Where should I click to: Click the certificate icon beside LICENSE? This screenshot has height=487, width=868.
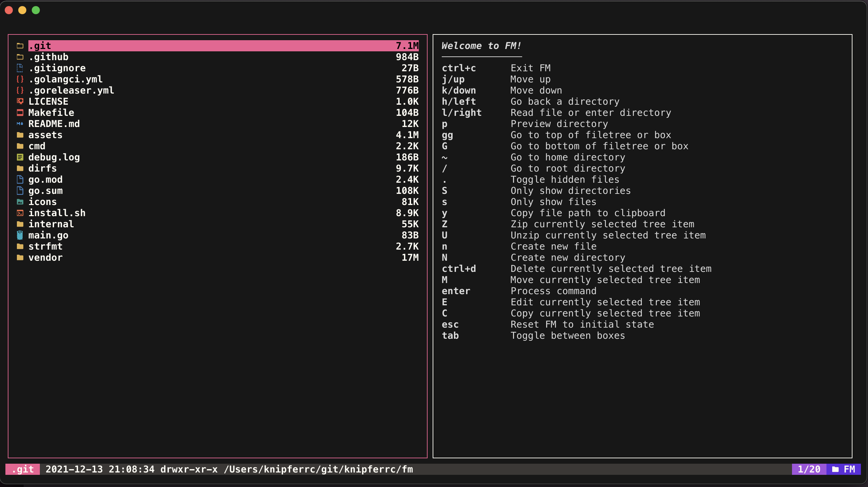point(20,101)
